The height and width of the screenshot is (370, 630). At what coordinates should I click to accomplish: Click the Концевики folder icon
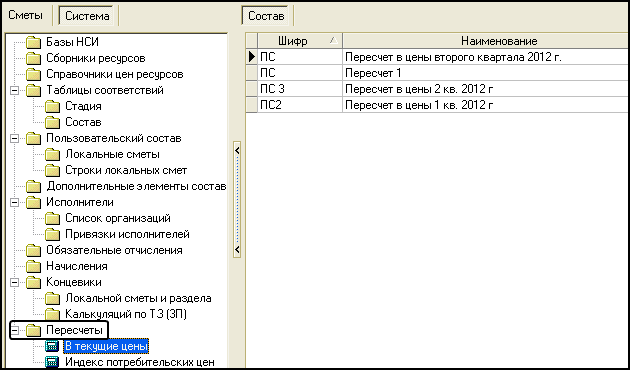coord(34,282)
